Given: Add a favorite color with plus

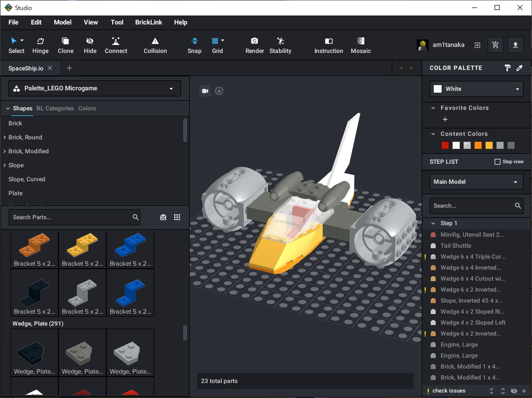Looking at the screenshot, I should pyautogui.click(x=445, y=119).
